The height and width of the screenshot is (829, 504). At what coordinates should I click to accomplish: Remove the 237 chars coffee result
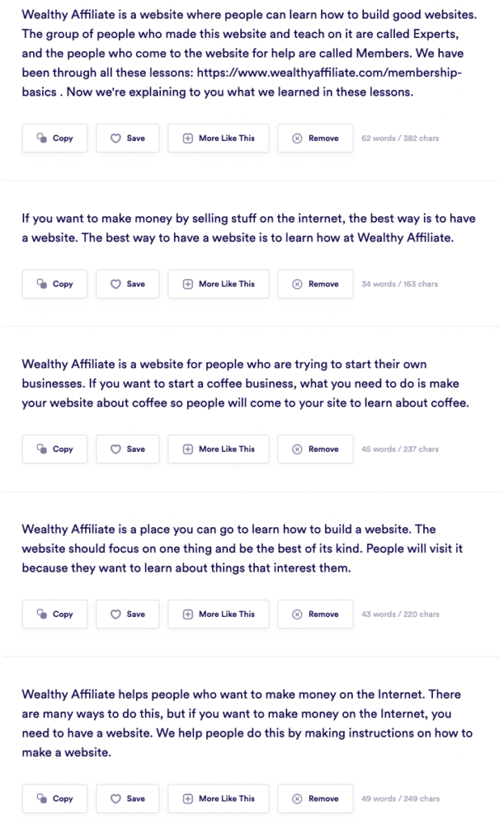click(x=316, y=449)
